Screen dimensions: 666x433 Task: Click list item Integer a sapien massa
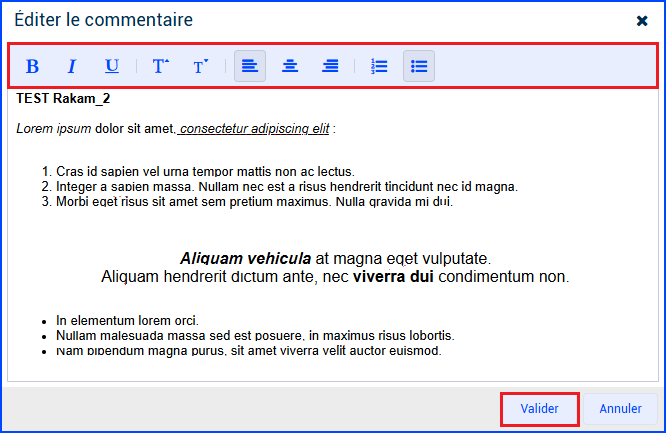coord(287,187)
